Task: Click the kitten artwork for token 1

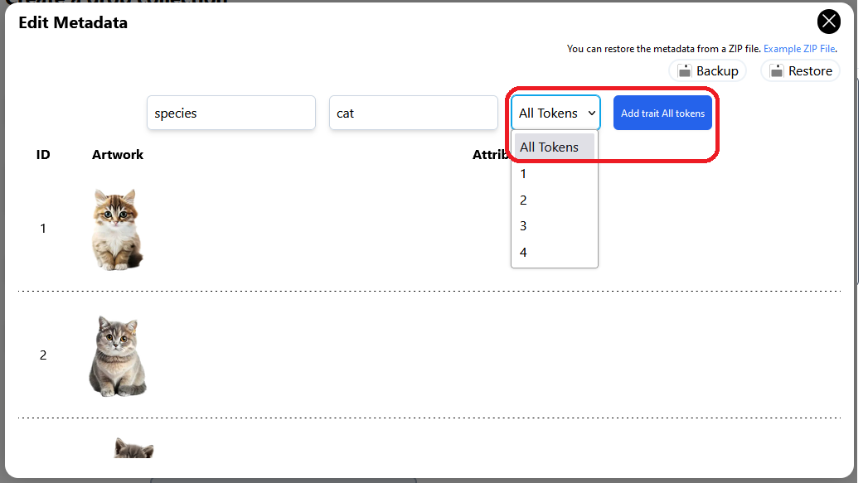Action: click(x=117, y=229)
